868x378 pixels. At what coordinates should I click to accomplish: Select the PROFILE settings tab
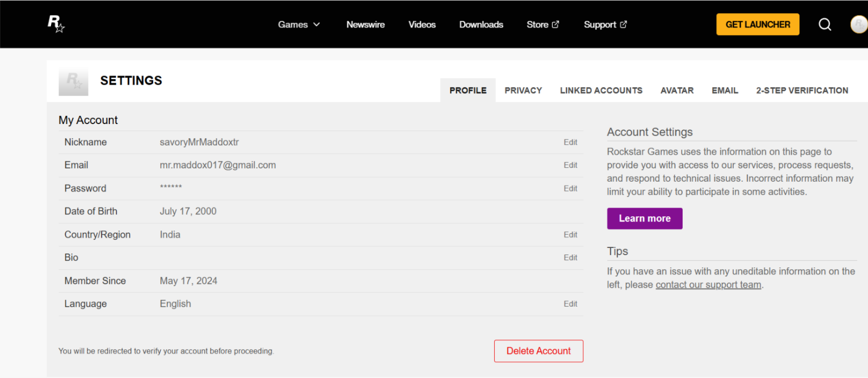pyautogui.click(x=468, y=90)
